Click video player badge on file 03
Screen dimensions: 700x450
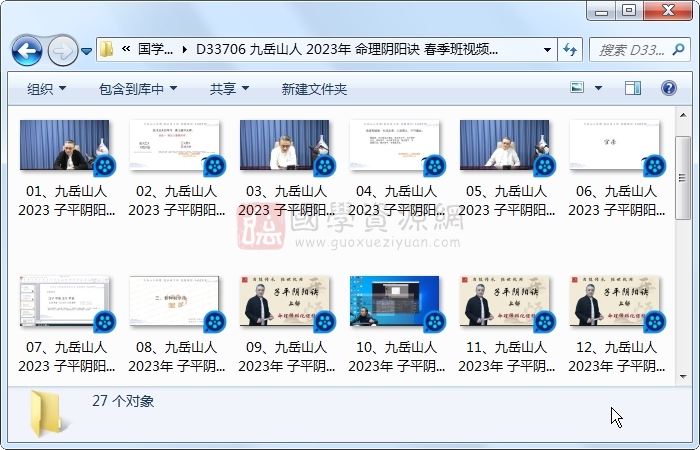(x=325, y=166)
